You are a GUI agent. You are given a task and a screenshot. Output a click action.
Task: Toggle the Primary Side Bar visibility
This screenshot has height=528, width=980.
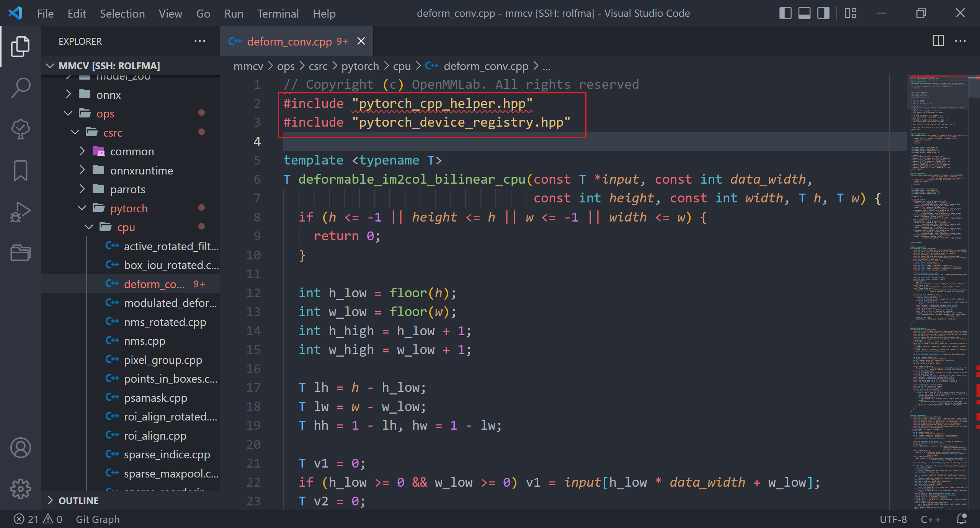786,13
